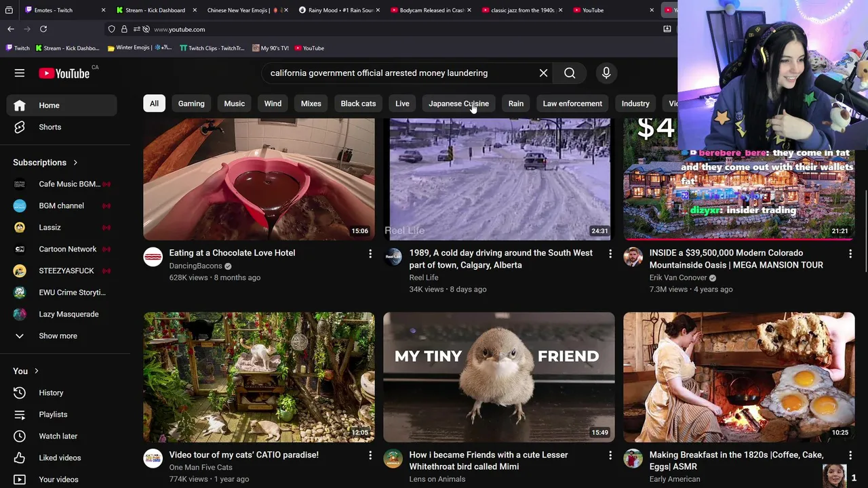Open Cafe Music BGM subscription
This screenshot has width=868, height=488.
click(x=62, y=184)
